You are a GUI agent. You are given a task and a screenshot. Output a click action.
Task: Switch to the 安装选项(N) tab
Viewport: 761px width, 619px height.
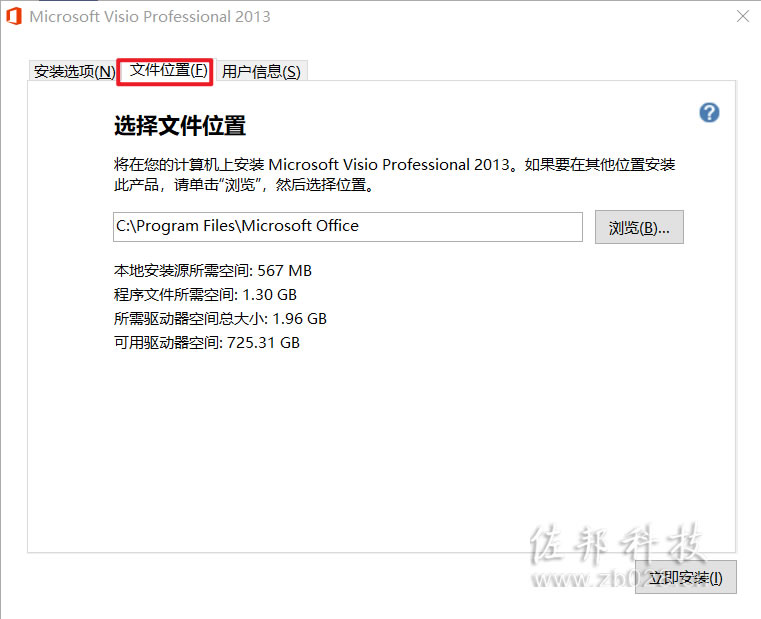pos(74,71)
